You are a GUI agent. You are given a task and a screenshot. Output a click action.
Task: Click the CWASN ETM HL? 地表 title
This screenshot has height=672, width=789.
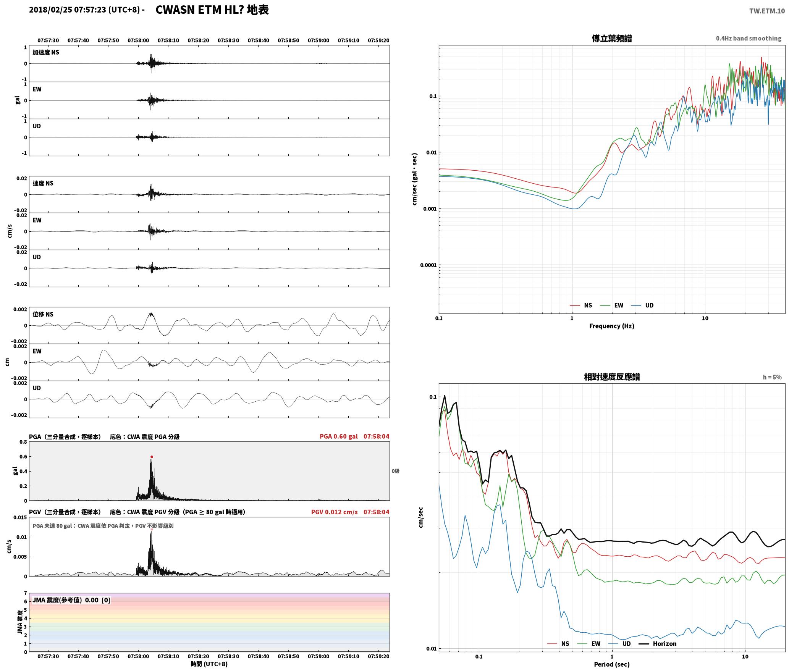[x=212, y=10]
